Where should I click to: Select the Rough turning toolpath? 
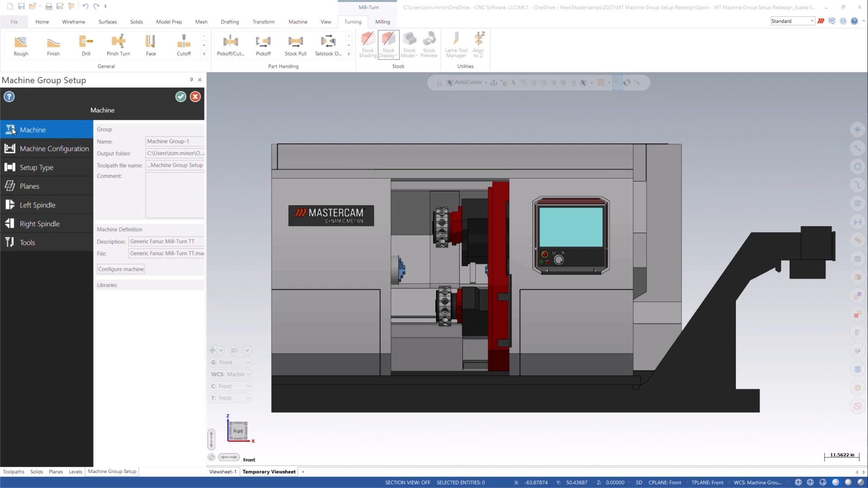[21, 46]
